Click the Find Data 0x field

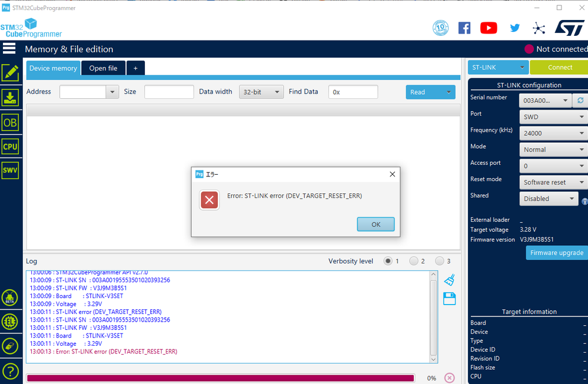[353, 92]
